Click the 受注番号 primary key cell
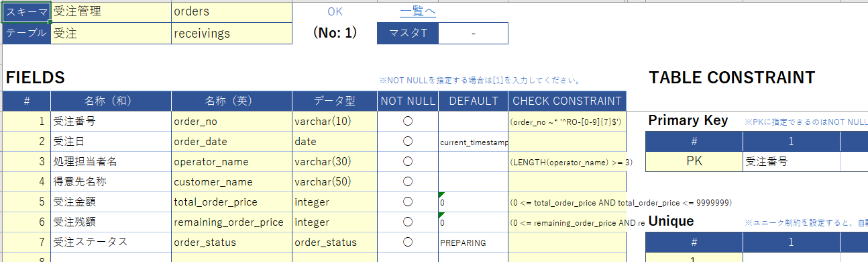868x262 pixels. click(792, 162)
